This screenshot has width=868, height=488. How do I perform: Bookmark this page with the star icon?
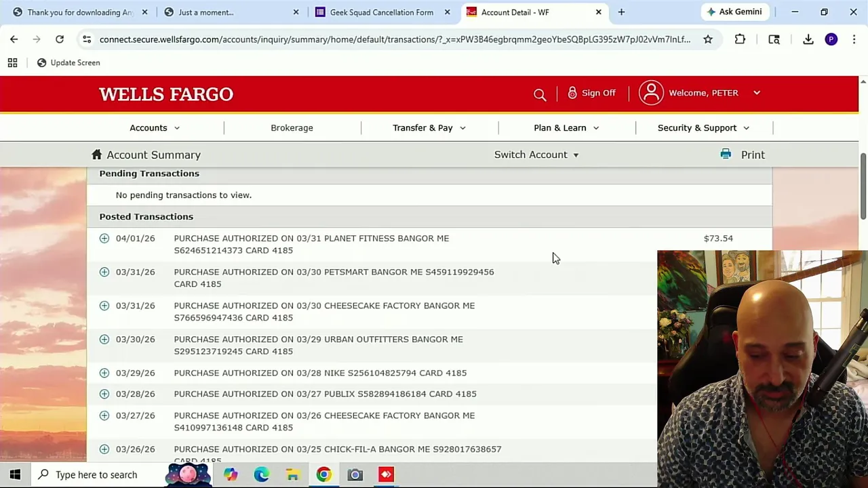point(708,39)
